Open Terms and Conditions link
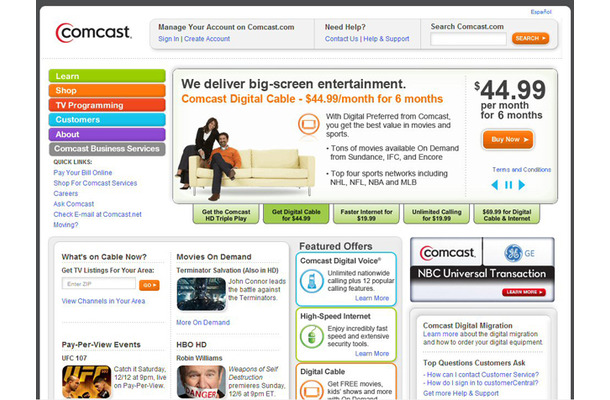 point(521,170)
